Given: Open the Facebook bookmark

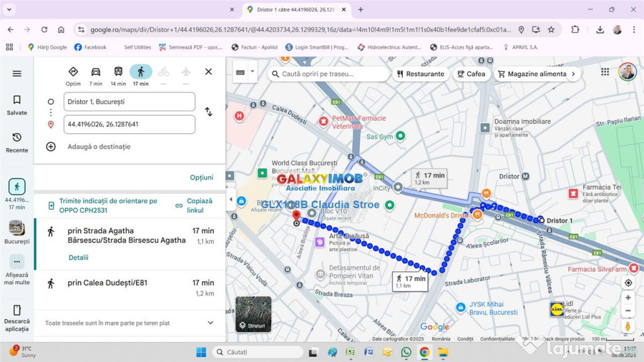Looking at the screenshot, I should click(91, 47).
